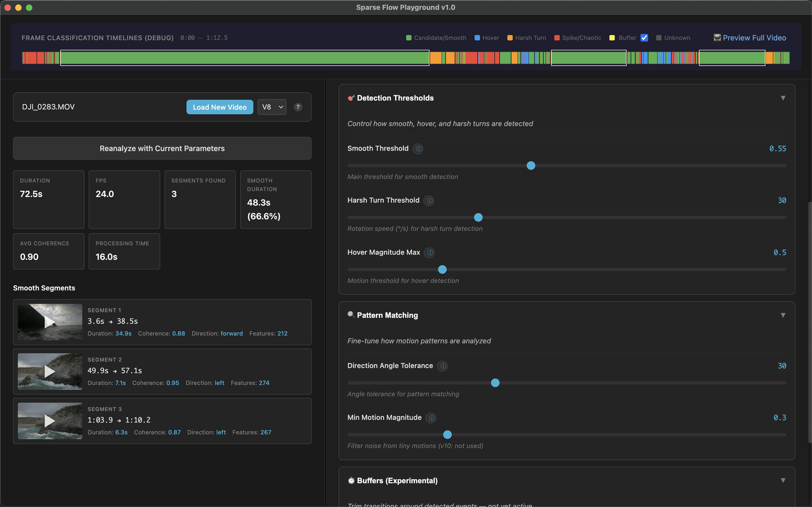Click info icon for Direction Angle Tolerance
Screen dimensions: 812x507
(x=443, y=366)
